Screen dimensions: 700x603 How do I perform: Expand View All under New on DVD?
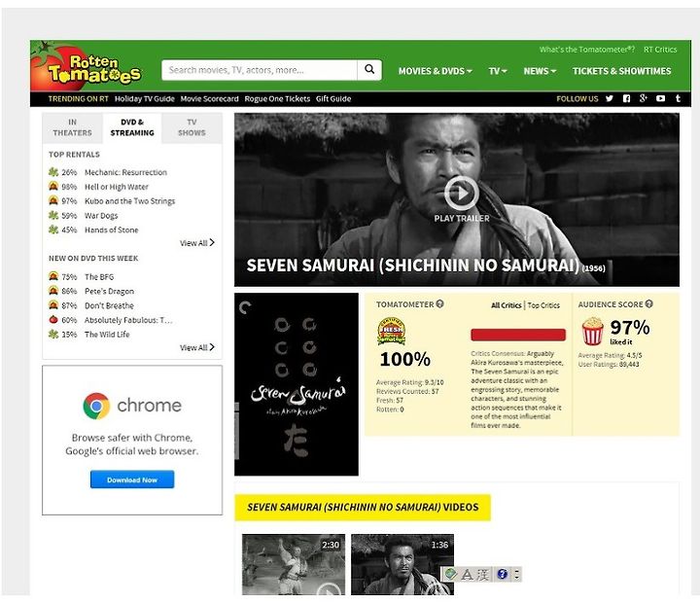coord(196,347)
